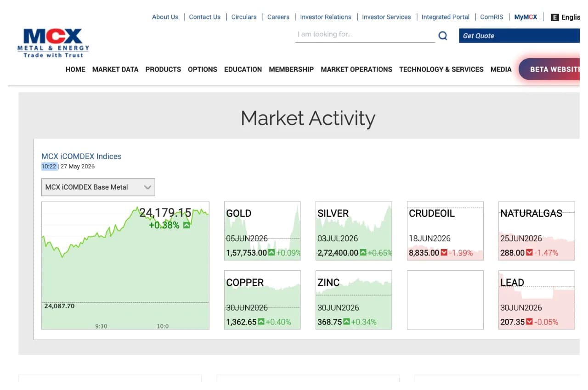
Task: Open the PRODUCTS menu
Action: pyautogui.click(x=163, y=69)
